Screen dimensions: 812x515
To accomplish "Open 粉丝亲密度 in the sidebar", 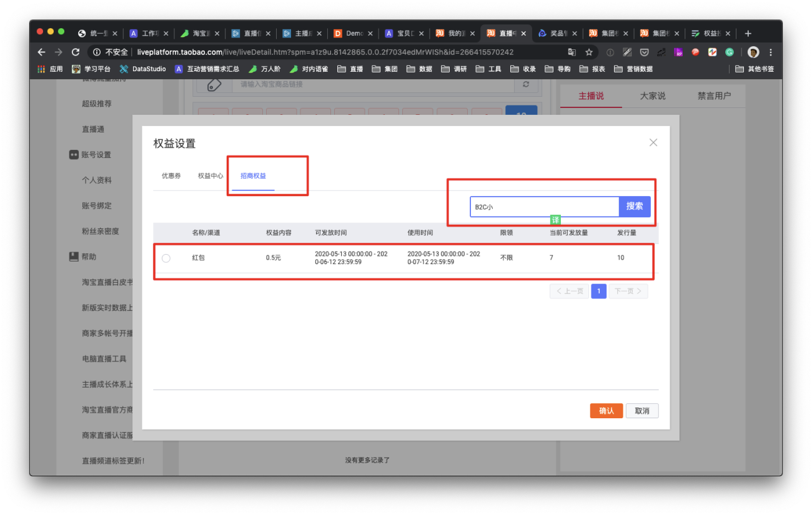I will coord(101,231).
